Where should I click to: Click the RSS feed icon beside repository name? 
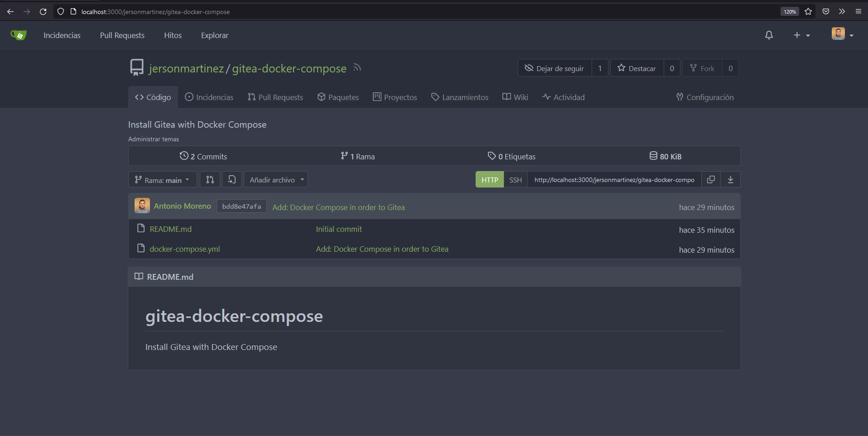click(x=357, y=68)
